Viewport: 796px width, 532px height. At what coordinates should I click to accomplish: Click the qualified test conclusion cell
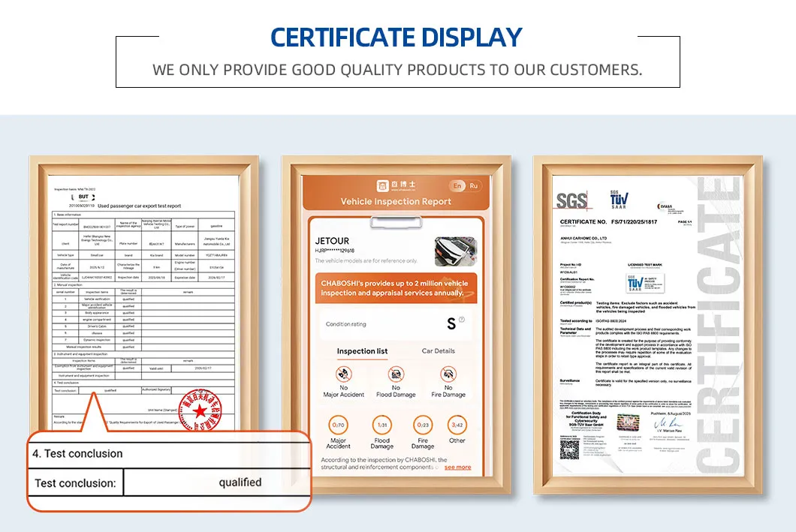217,482
